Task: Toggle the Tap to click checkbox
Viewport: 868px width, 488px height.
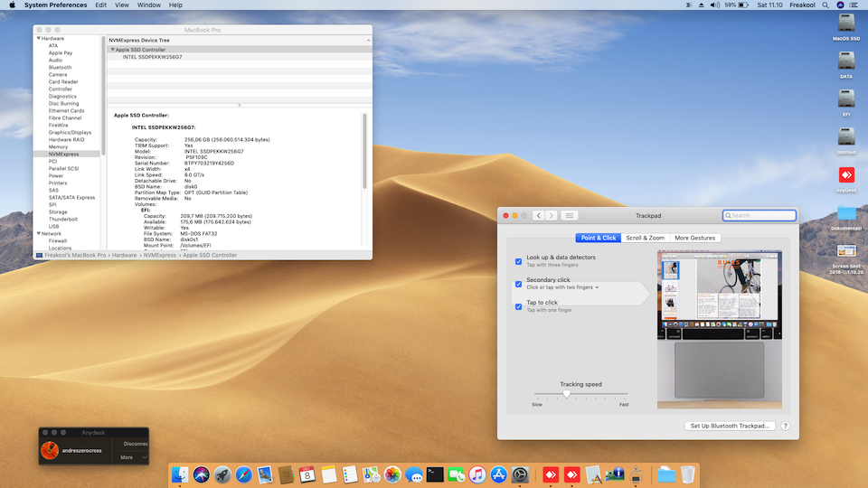Action: (519, 306)
